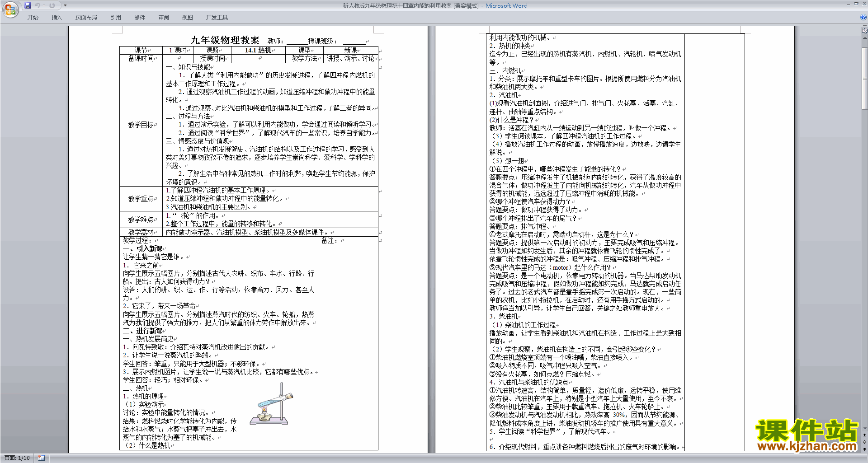Go to the 邮件 tab
This screenshot has height=463, width=868.
click(x=140, y=18)
